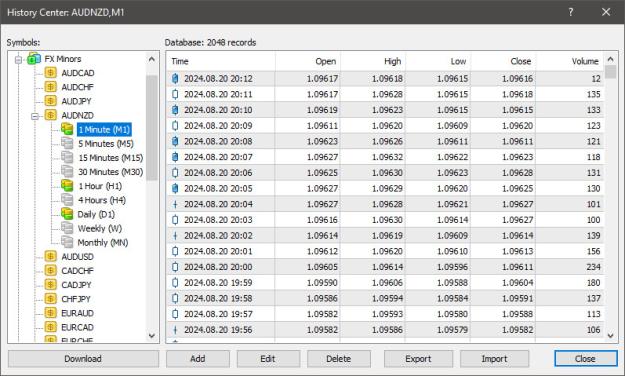
Task: Select the row timestamped 2024.08.20 20:09
Action: 385,126
